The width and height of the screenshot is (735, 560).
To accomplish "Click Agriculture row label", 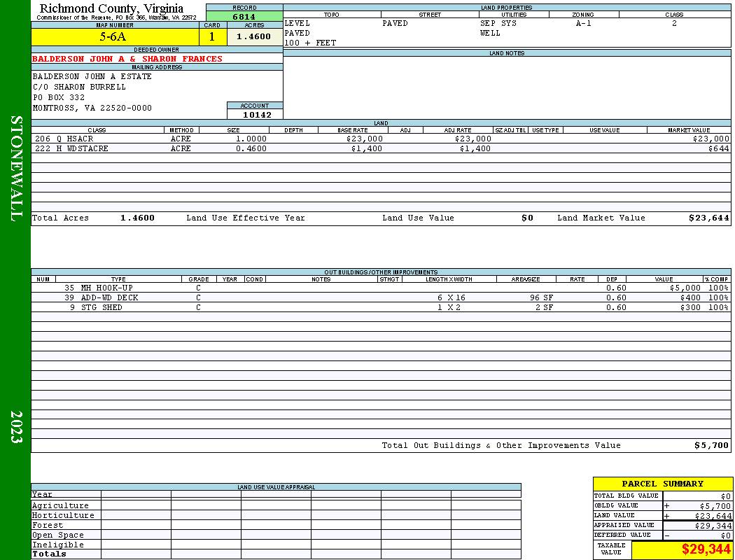I will 60,505.
